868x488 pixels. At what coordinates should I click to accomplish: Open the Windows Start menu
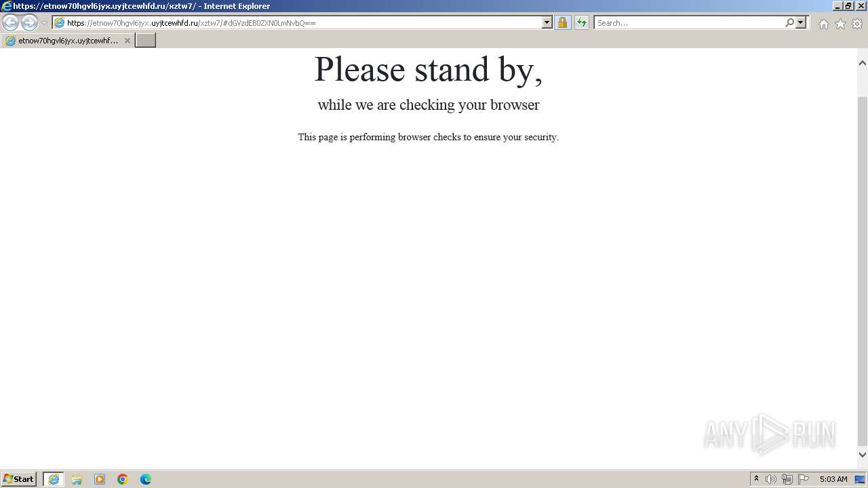(x=18, y=479)
